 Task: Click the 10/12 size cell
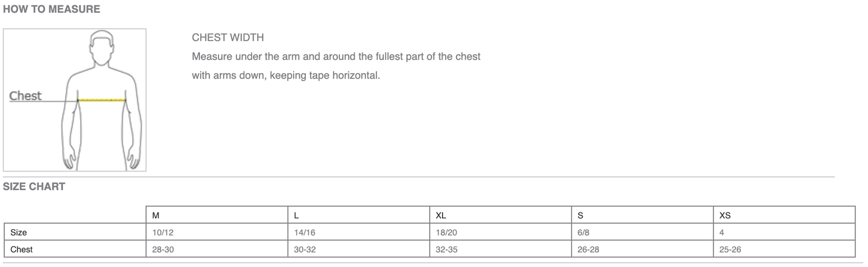click(163, 232)
